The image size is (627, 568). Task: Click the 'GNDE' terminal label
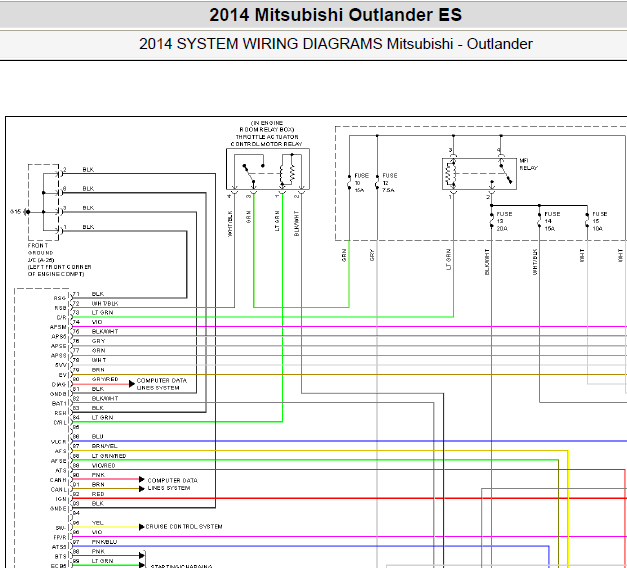(58, 509)
